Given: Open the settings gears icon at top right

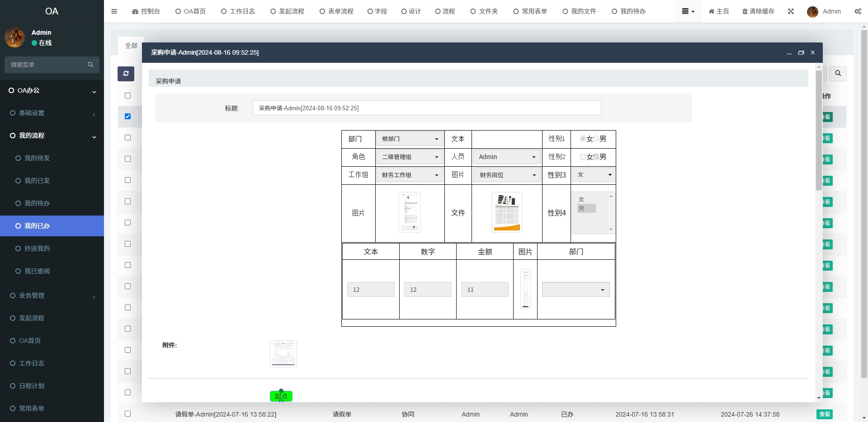Looking at the screenshot, I should (x=858, y=11).
